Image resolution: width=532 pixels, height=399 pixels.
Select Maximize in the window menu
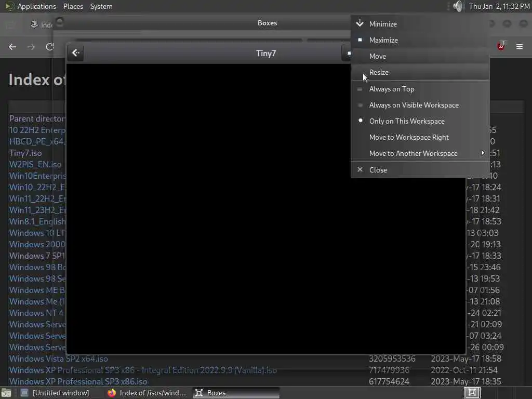(420, 40)
